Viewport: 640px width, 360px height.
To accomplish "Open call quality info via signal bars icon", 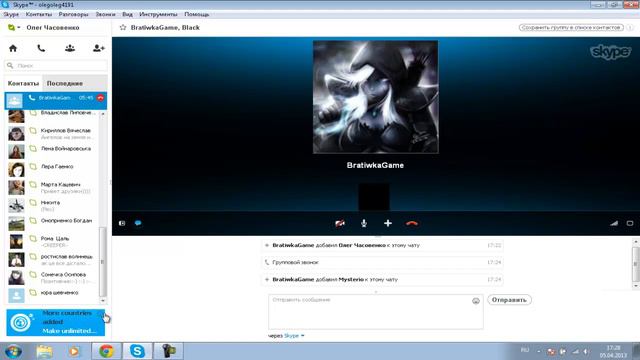I will click(x=614, y=223).
